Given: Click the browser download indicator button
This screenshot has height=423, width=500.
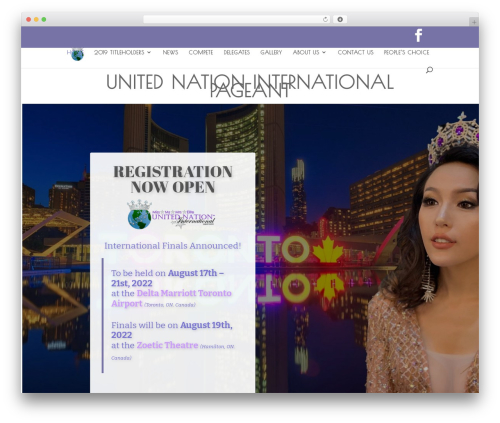Looking at the screenshot, I should click(x=340, y=20).
